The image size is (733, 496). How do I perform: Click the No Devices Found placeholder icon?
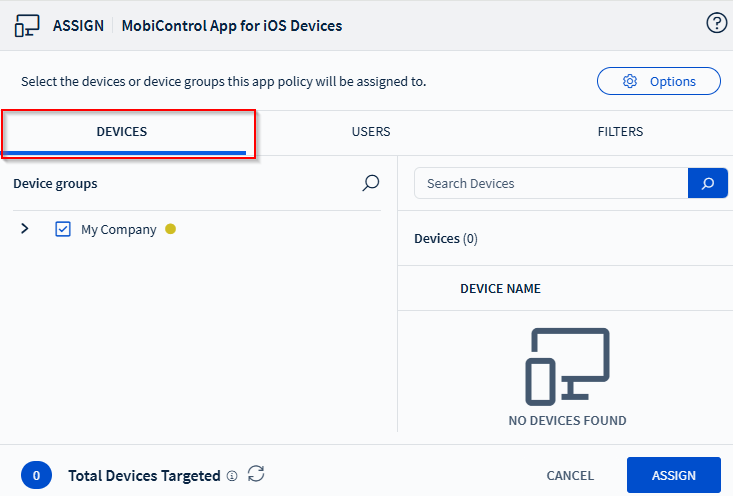point(567,366)
